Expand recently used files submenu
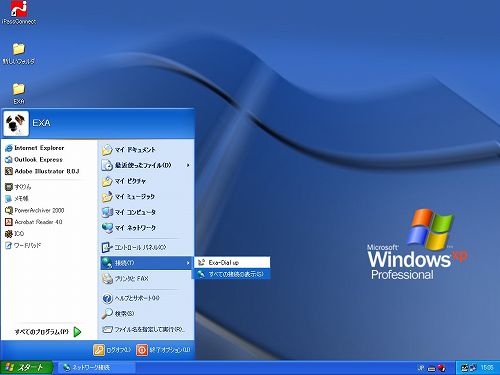Screen dimensions: 500x375 point(146,165)
